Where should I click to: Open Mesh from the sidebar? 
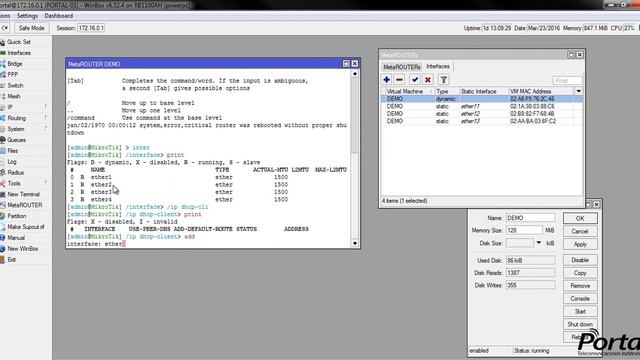tap(13, 96)
